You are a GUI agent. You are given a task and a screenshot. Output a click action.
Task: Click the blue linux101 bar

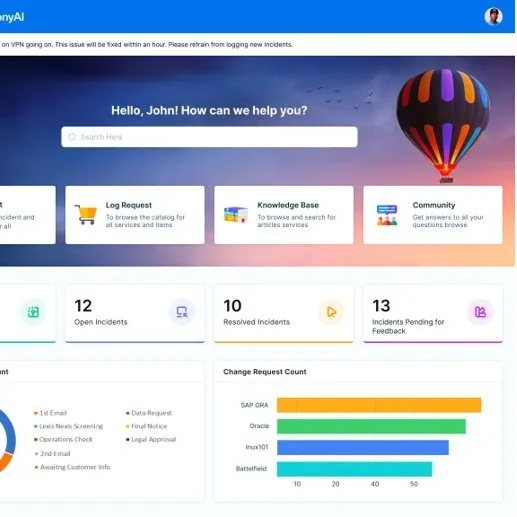[x=363, y=447]
